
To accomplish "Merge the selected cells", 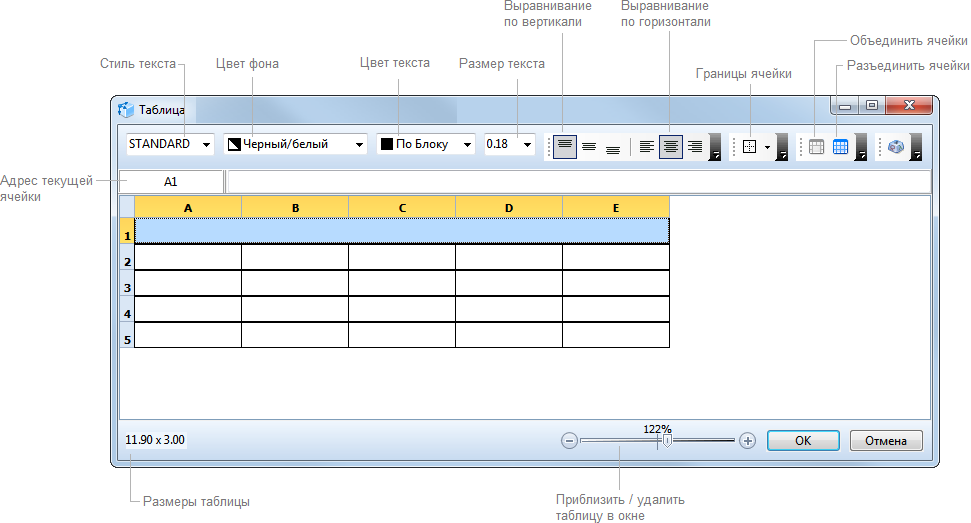I will [816, 147].
